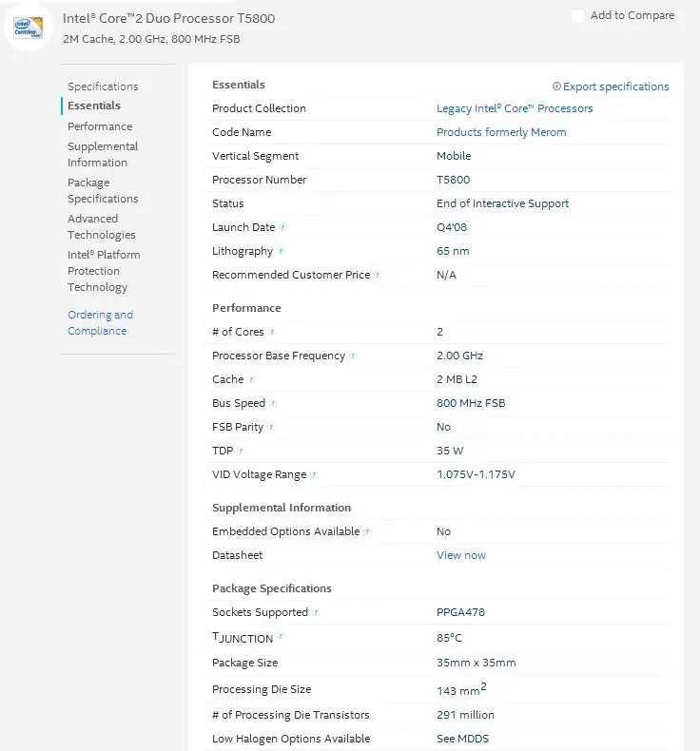Click the TDP value '35 W'
The width and height of the screenshot is (700, 751).
click(450, 451)
